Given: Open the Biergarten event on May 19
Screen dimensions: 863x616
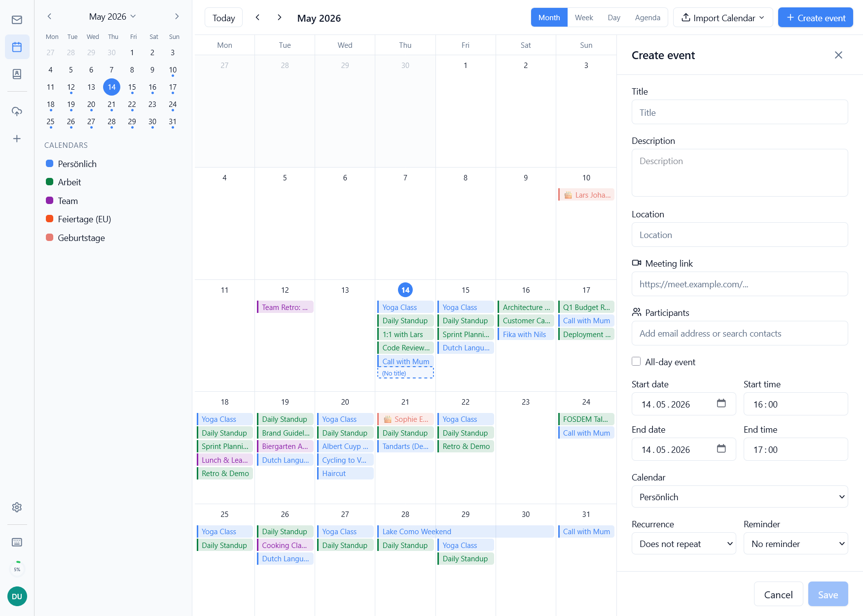Looking at the screenshot, I should tap(285, 446).
